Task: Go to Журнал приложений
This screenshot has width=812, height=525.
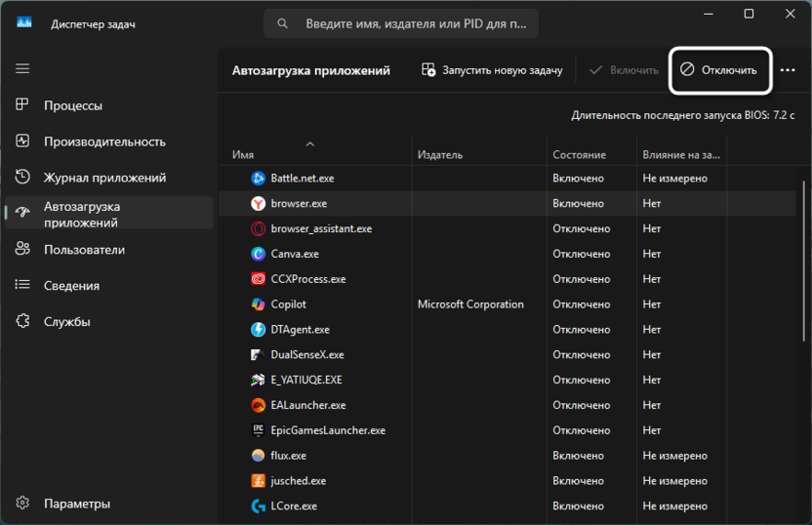Action: pos(104,178)
